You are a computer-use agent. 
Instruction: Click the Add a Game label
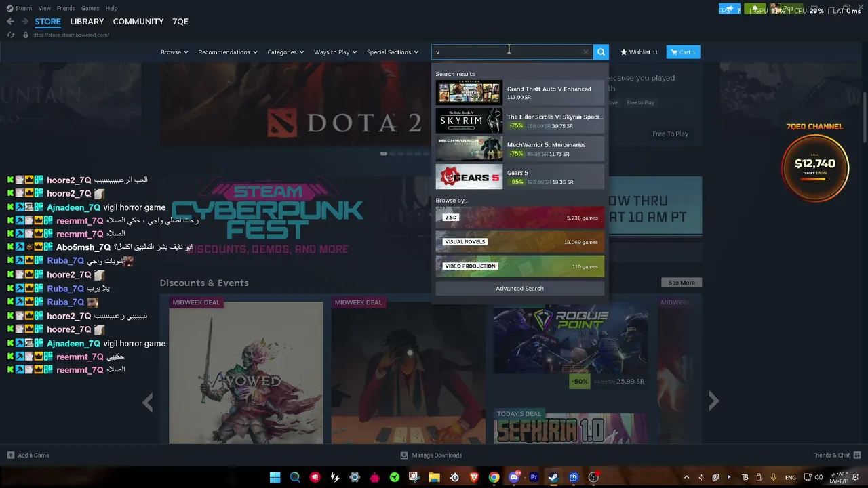pos(34,455)
